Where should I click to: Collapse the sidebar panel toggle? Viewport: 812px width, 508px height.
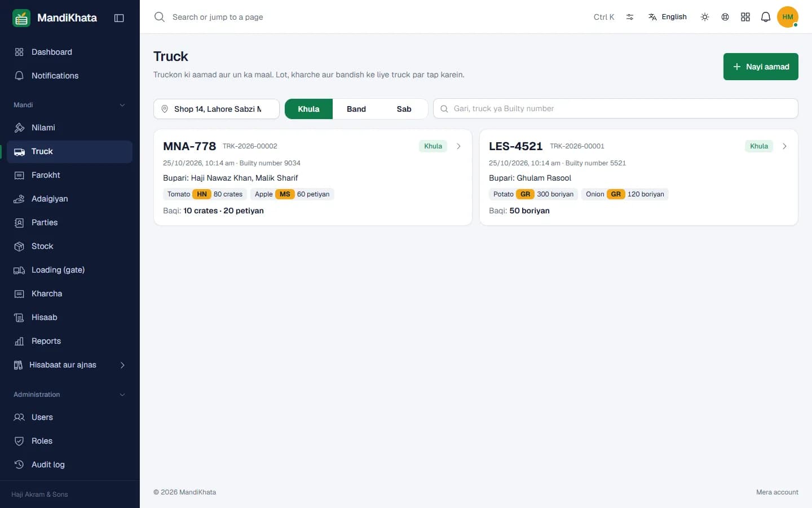coord(119,18)
